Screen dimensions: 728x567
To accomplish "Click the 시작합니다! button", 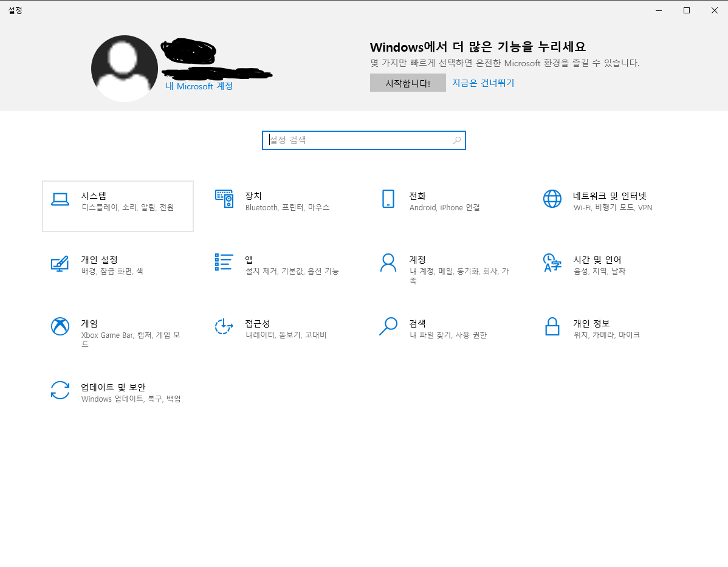I will tap(408, 83).
